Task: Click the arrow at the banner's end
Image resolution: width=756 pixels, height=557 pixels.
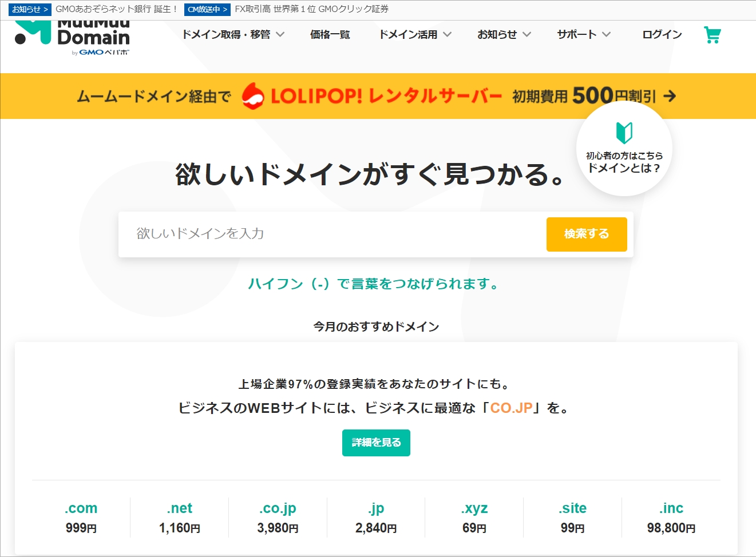Action: coord(670,96)
